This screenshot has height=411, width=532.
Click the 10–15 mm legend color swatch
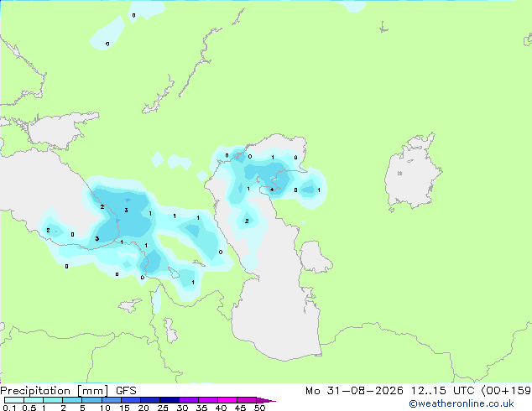coord(112,400)
